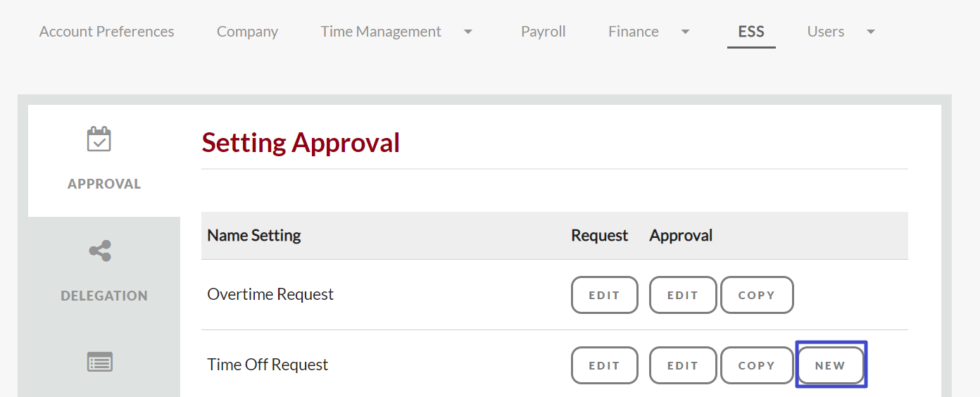Viewport: 980px width, 397px height.
Task: Open the Users menu label
Action: pyautogui.click(x=826, y=32)
